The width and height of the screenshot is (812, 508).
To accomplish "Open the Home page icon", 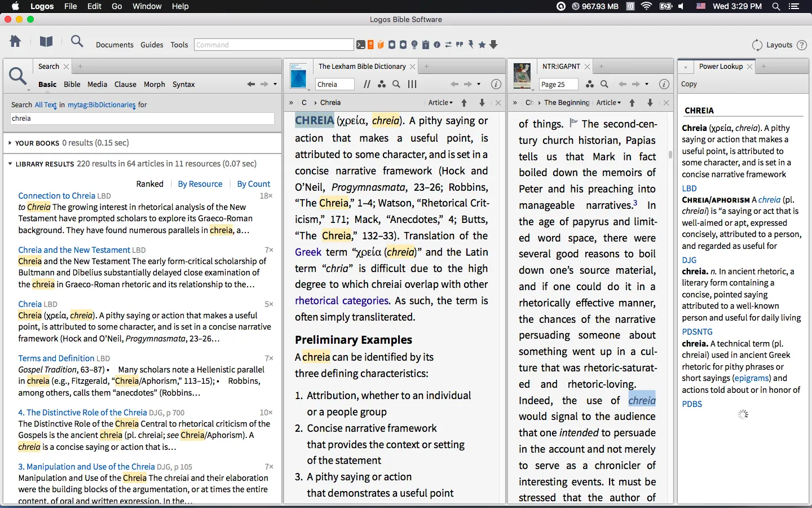I will click(15, 41).
